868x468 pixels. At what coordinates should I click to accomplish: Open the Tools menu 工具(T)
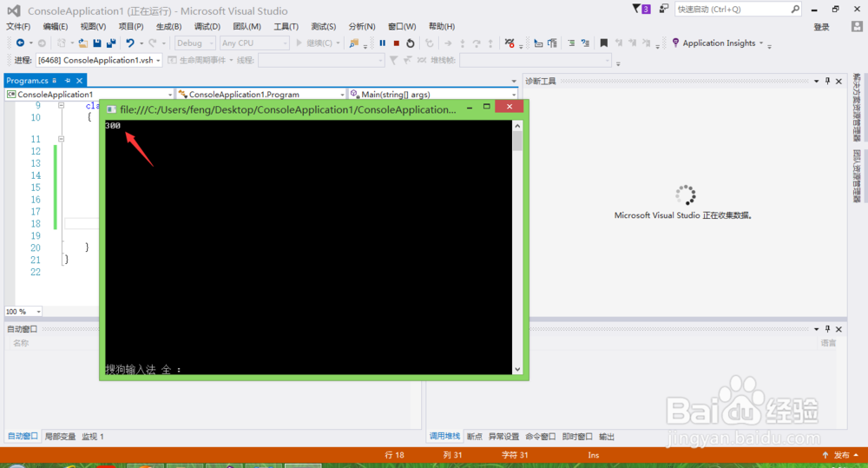(286, 26)
